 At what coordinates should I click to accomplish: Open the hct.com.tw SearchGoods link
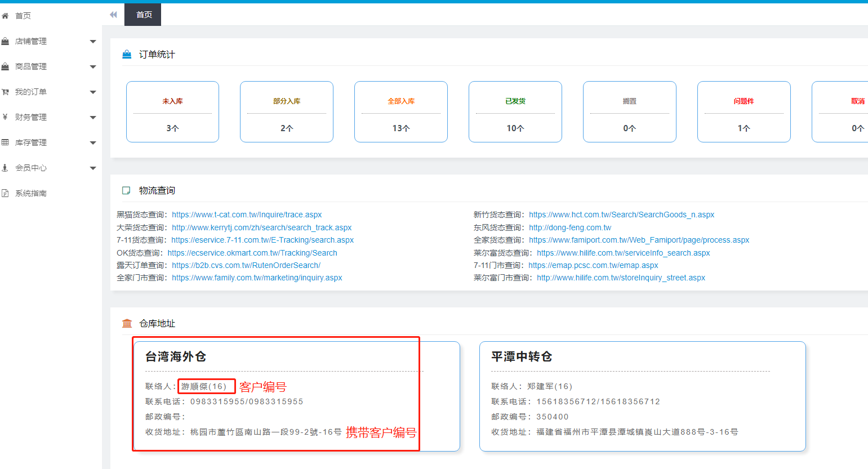(621, 215)
